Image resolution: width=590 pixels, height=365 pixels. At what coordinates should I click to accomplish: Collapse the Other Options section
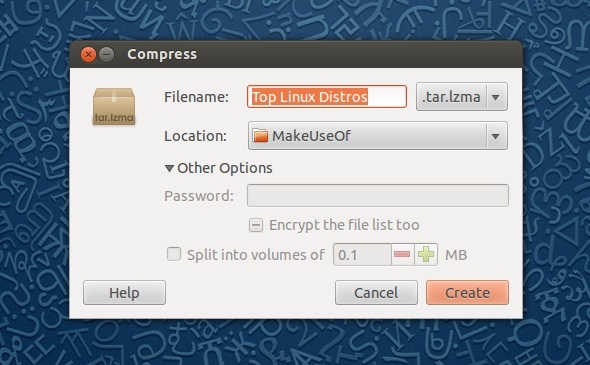click(x=219, y=168)
